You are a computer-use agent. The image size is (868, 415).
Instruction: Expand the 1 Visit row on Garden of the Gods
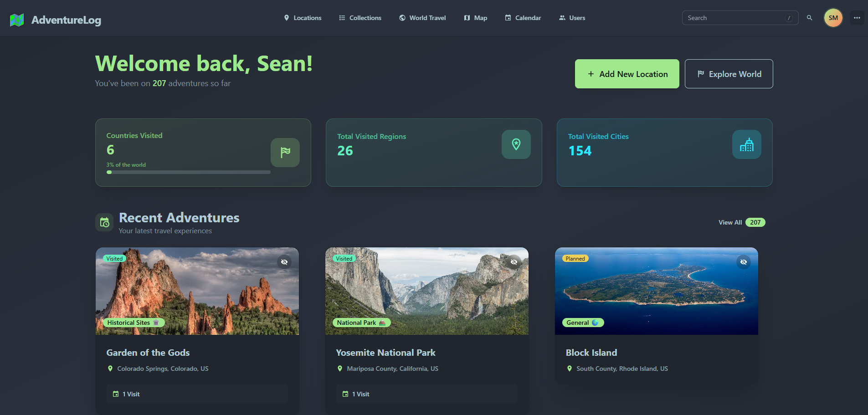click(197, 394)
